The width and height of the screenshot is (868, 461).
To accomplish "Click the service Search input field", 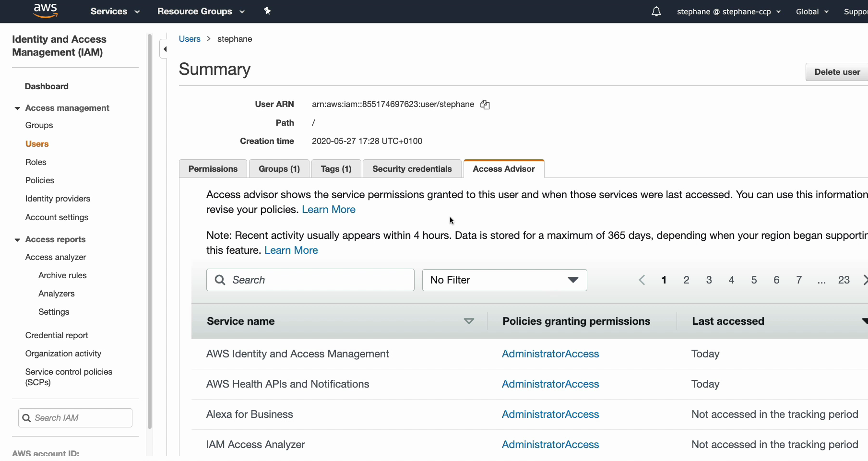I will [x=310, y=280].
